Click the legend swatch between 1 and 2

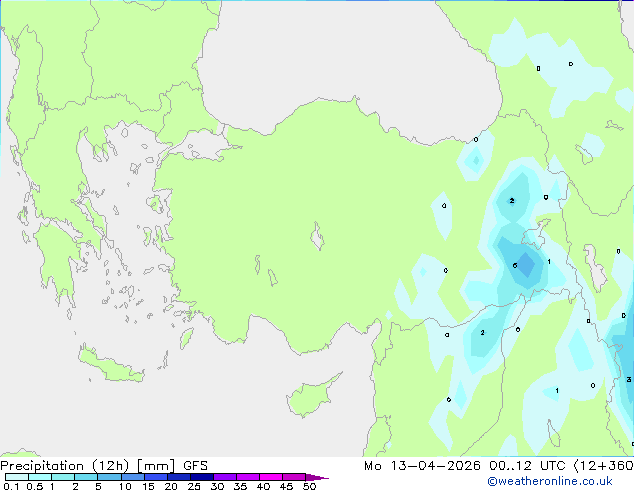pos(63,477)
